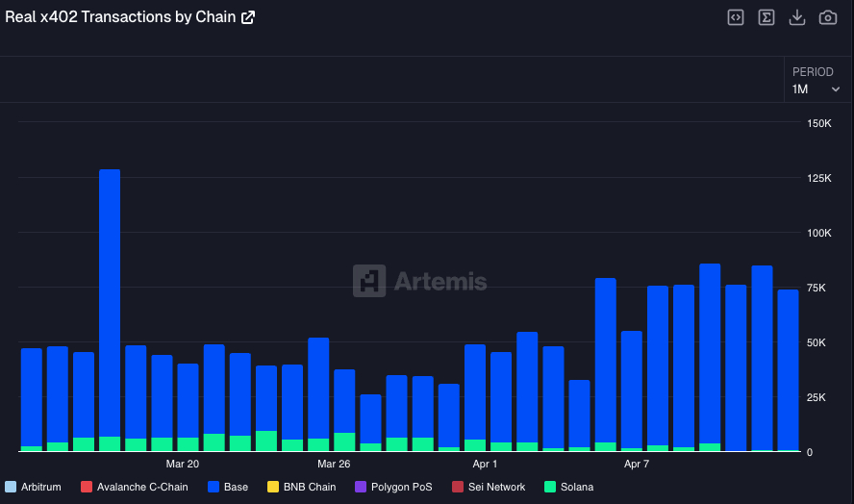Click the Sei Network red swatch
Image resolution: width=854 pixels, height=504 pixels.
click(x=458, y=487)
